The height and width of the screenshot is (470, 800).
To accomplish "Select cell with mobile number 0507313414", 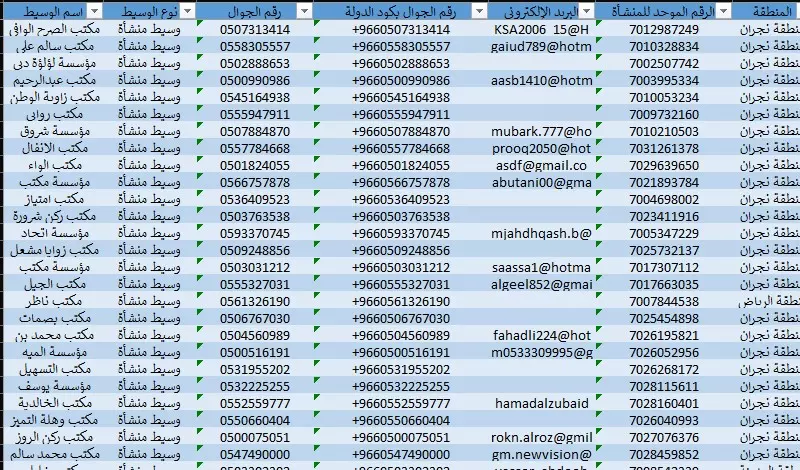I will click(255, 29).
